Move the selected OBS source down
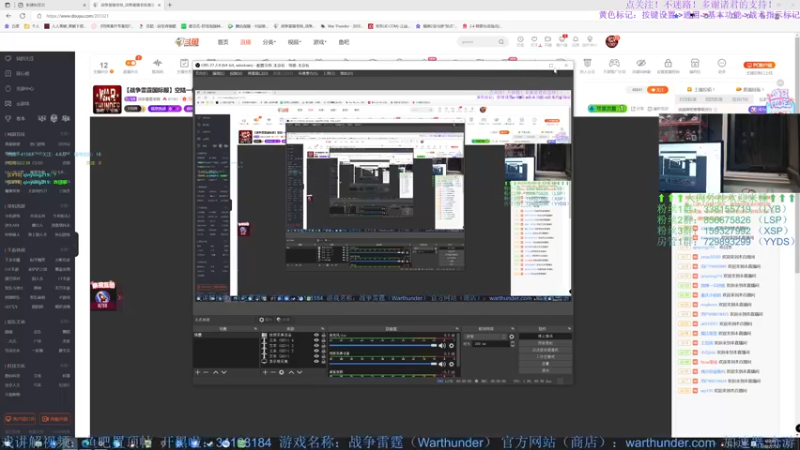The height and width of the screenshot is (450, 800). coord(299,372)
